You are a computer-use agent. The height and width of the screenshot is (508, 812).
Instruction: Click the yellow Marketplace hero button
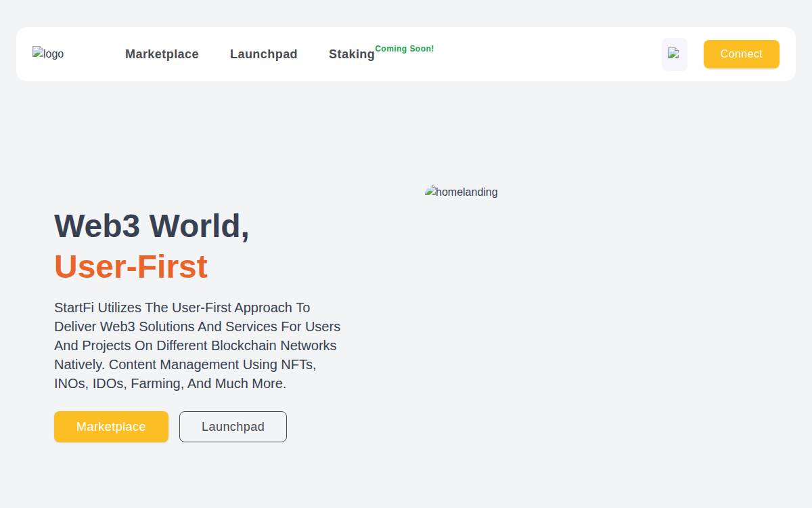click(111, 427)
